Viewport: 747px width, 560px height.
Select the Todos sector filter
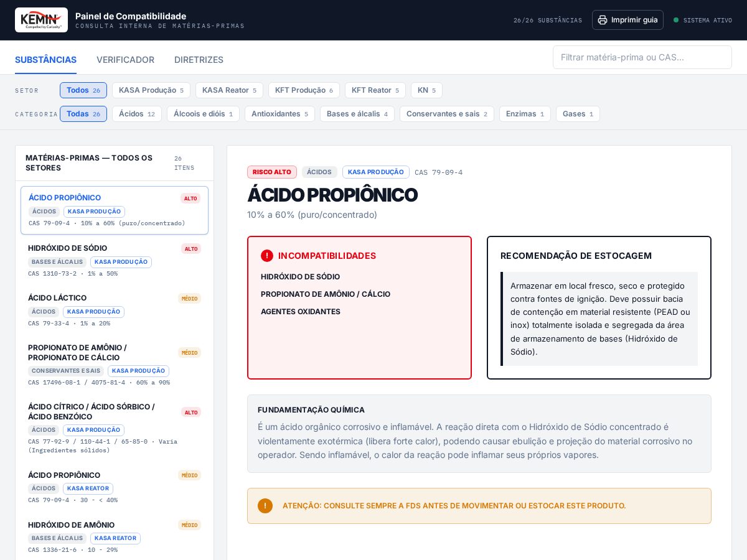83,90
